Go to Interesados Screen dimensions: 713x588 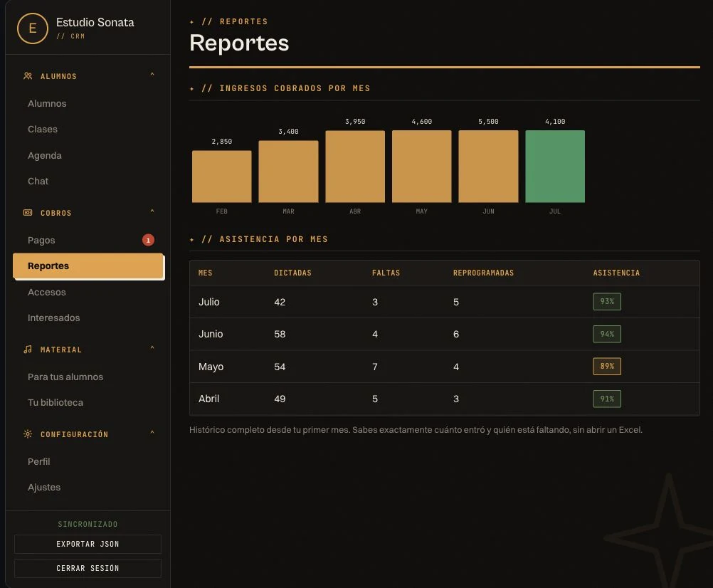coord(53,318)
